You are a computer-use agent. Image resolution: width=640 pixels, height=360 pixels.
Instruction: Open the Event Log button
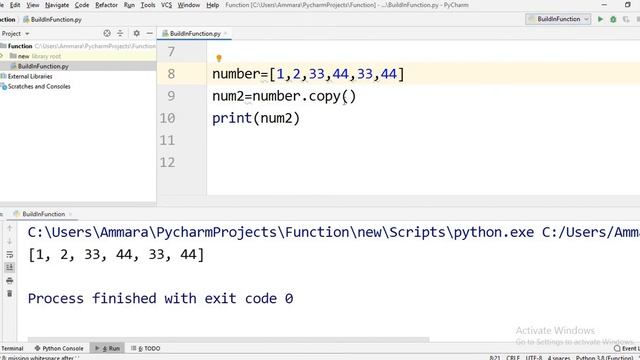tap(627, 348)
